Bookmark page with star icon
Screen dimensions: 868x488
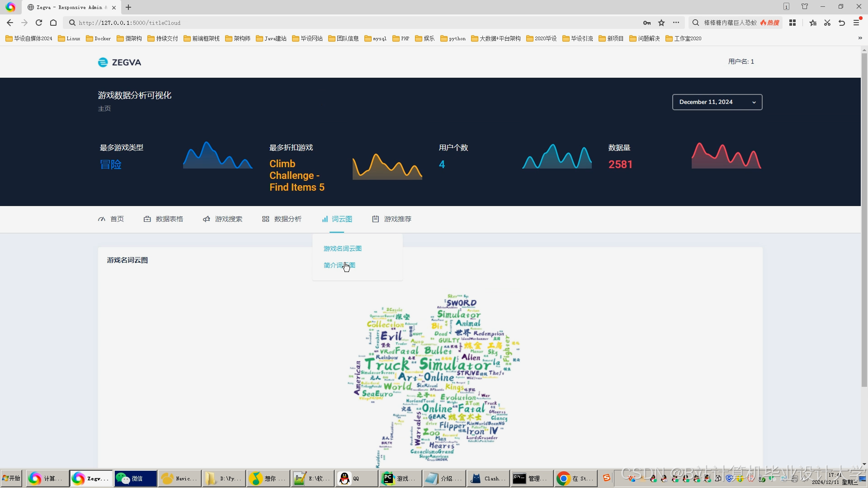pos(661,23)
